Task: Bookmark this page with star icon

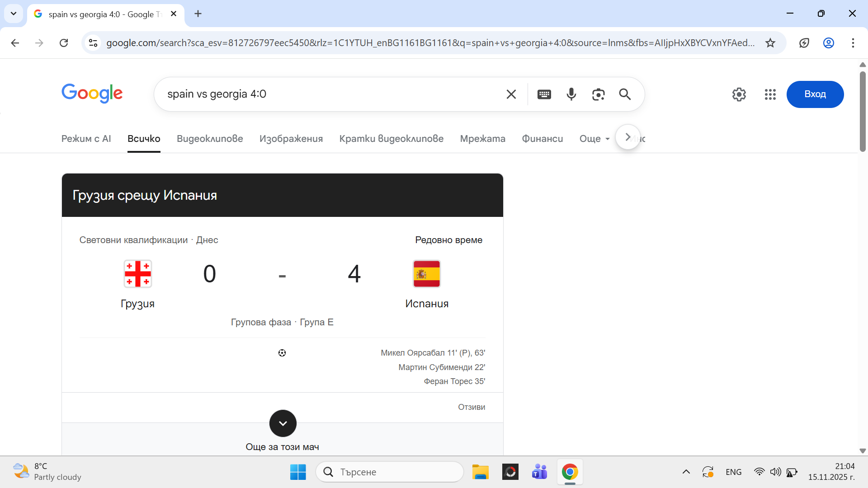Action: 770,43
